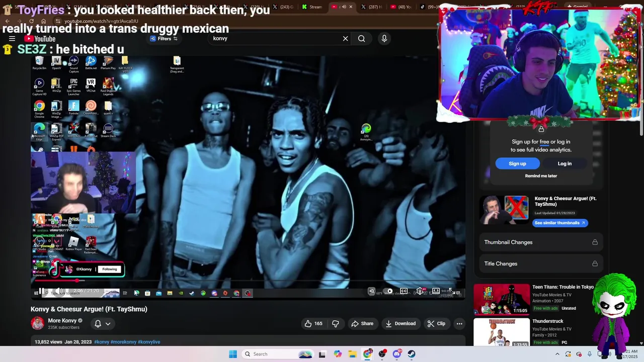
Task: Show hidden system tray icons chevron
Action: (557, 354)
